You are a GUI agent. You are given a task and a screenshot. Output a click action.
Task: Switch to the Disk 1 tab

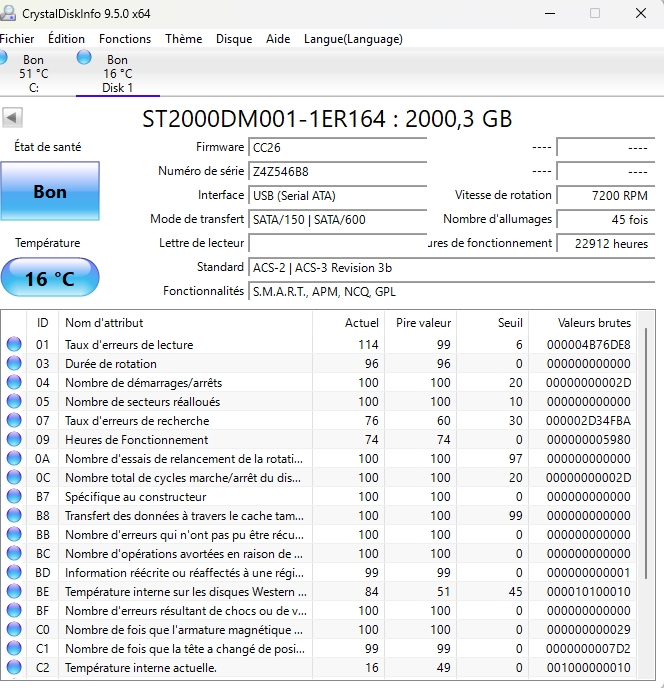click(x=117, y=74)
